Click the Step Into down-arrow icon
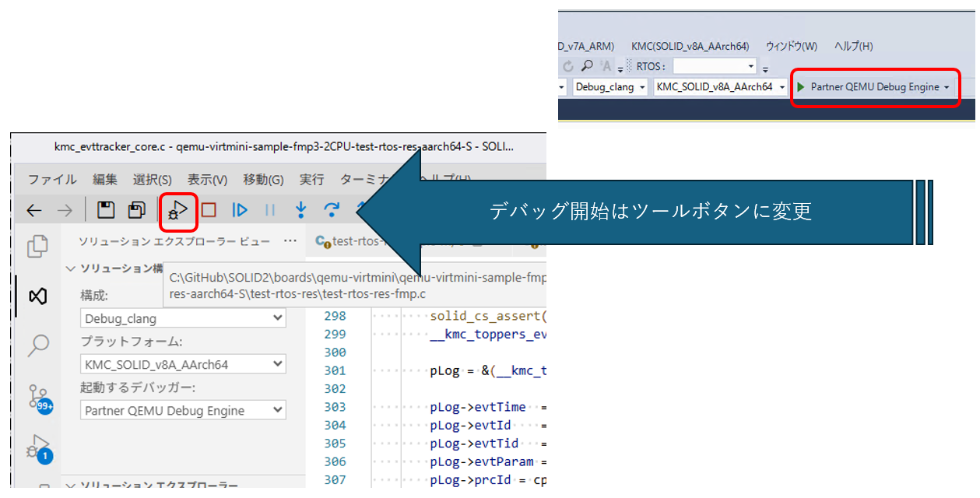The image size is (980, 498). point(300,209)
